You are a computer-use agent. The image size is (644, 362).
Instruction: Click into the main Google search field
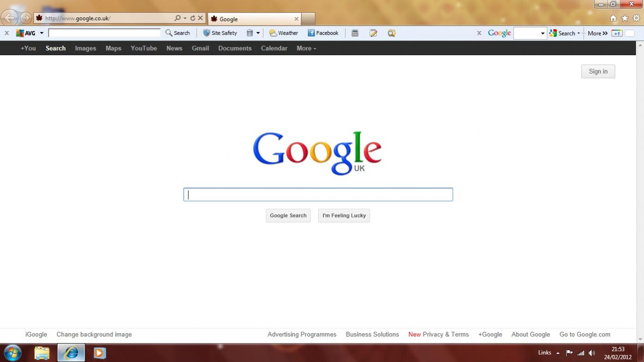pyautogui.click(x=318, y=194)
